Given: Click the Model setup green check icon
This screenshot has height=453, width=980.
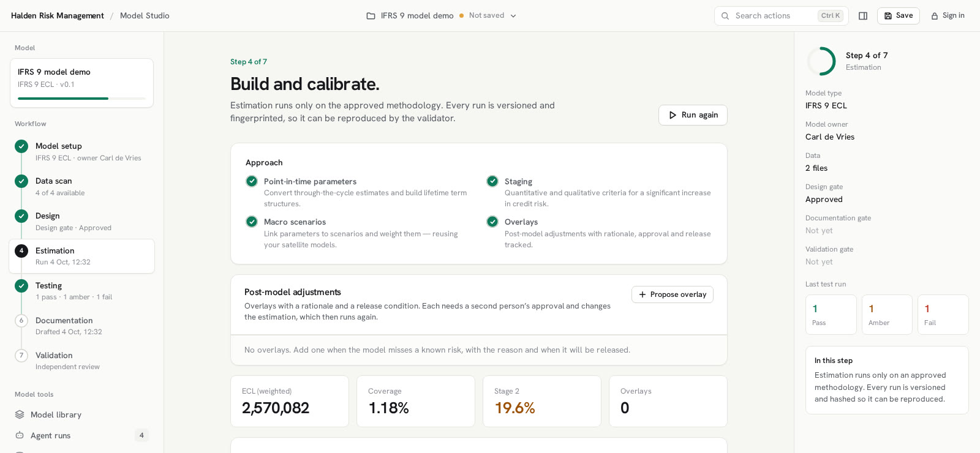Looking at the screenshot, I should click(x=21, y=146).
